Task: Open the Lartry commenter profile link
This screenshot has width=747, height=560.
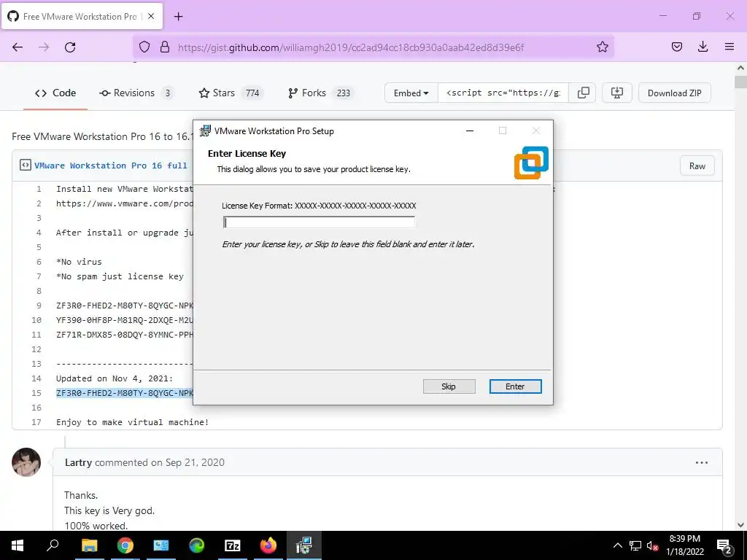Action: [78, 462]
